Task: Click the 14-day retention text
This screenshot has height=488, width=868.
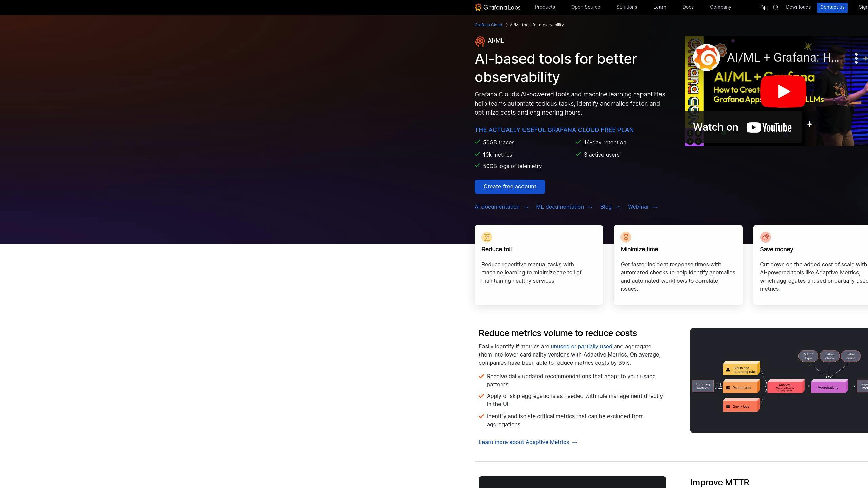Action: (x=605, y=142)
